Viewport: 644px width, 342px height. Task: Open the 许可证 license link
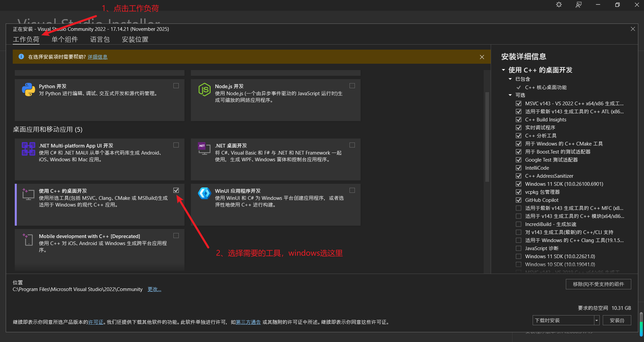click(96, 322)
